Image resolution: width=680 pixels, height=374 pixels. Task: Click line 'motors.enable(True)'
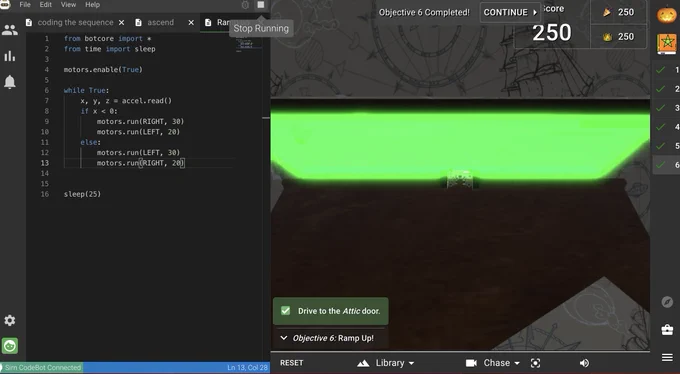click(103, 69)
